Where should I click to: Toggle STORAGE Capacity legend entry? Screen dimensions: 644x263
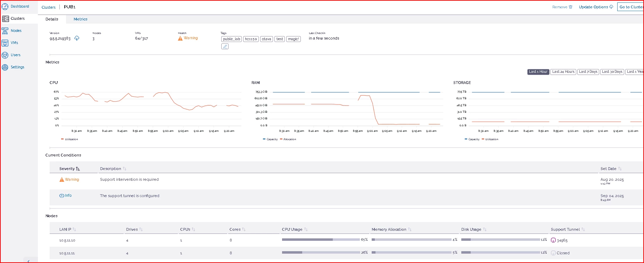[x=472, y=139]
